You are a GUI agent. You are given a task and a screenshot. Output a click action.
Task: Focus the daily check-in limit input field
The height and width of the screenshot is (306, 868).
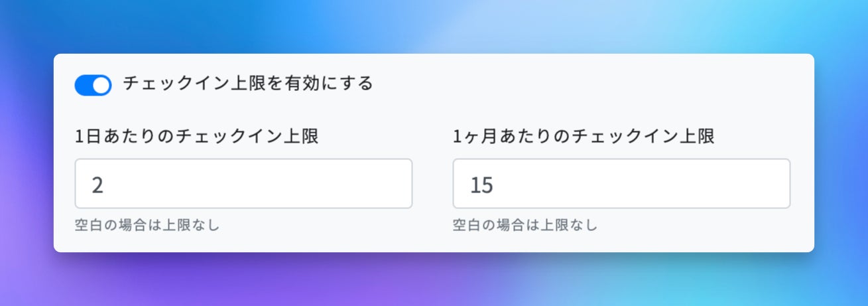(243, 184)
